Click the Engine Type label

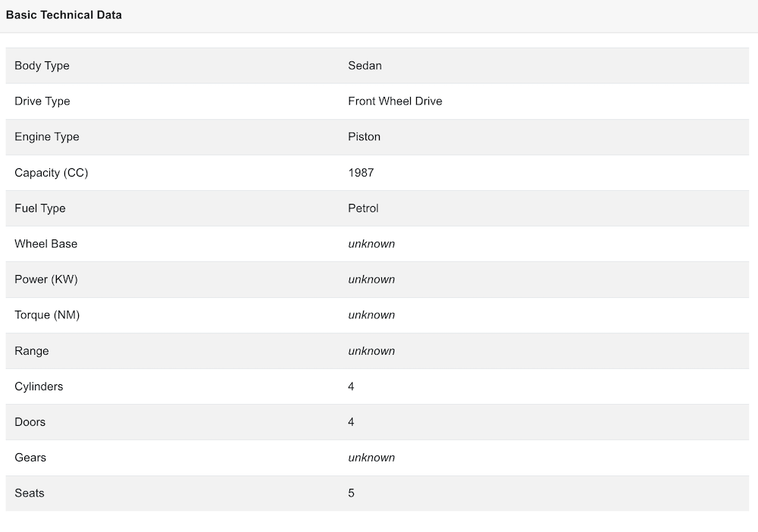[x=47, y=137]
